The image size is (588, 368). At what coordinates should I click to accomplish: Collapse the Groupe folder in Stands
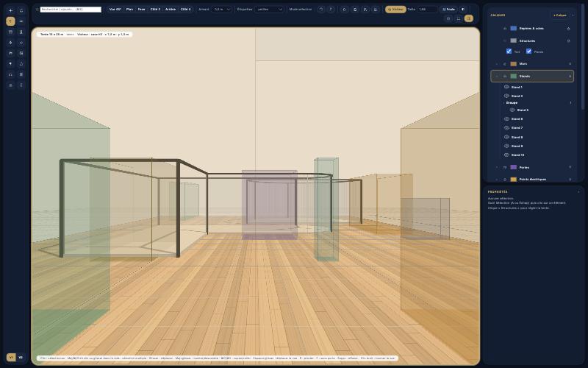tap(503, 102)
